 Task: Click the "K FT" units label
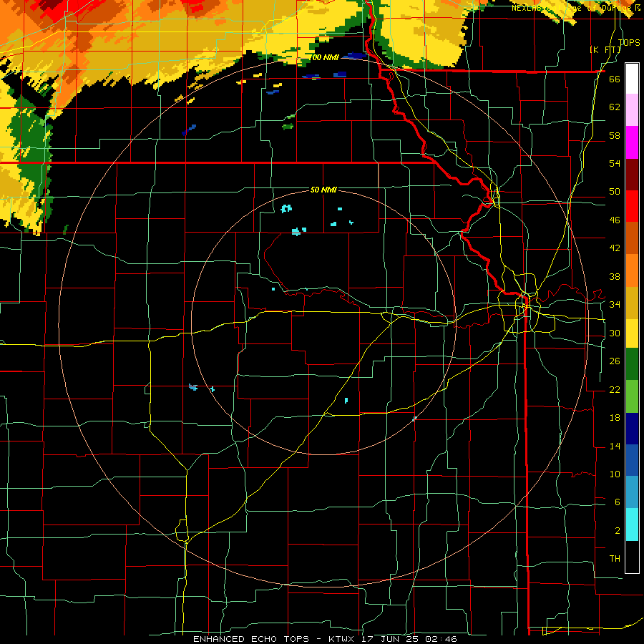tap(605, 50)
